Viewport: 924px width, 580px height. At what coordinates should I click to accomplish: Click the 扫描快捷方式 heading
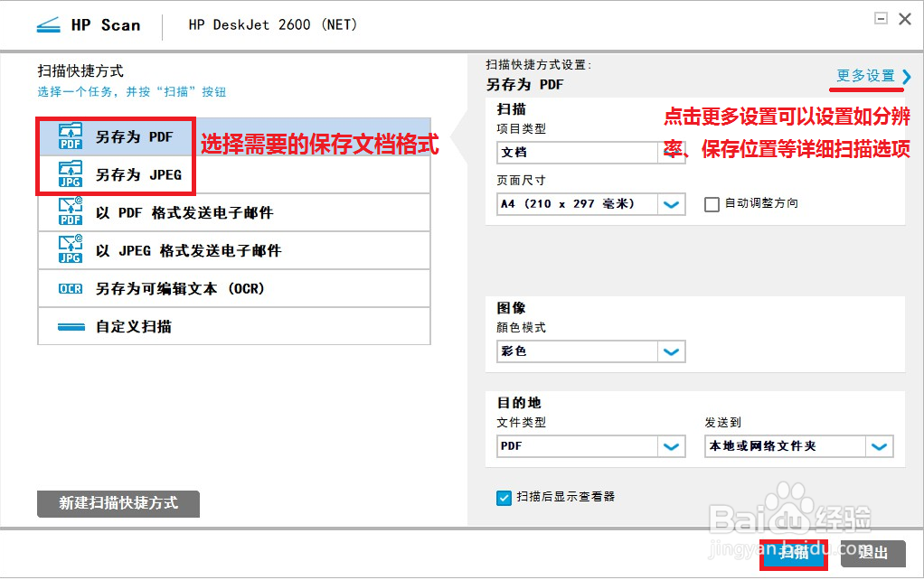(x=80, y=70)
